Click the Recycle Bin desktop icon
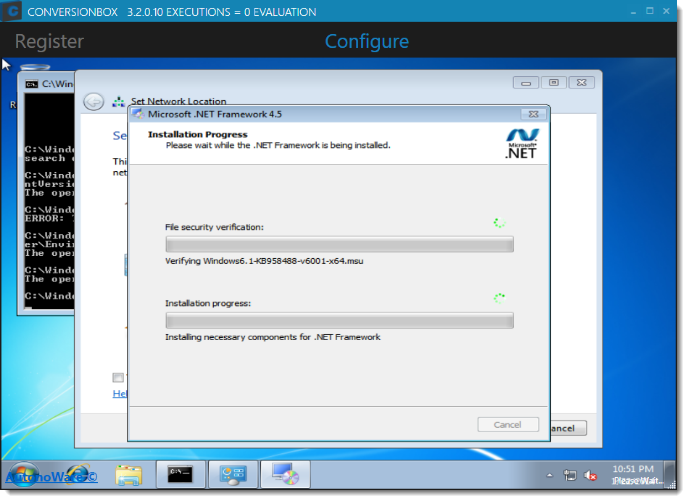 [x=35, y=68]
